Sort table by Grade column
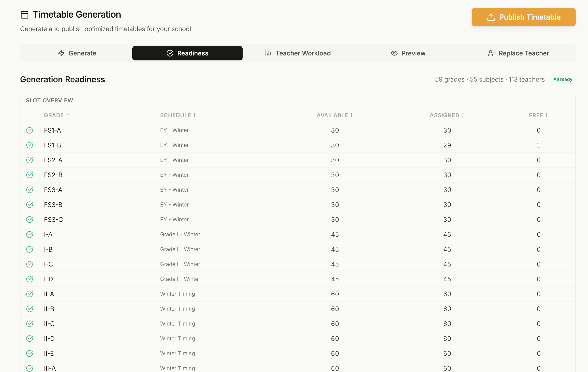 (x=57, y=115)
